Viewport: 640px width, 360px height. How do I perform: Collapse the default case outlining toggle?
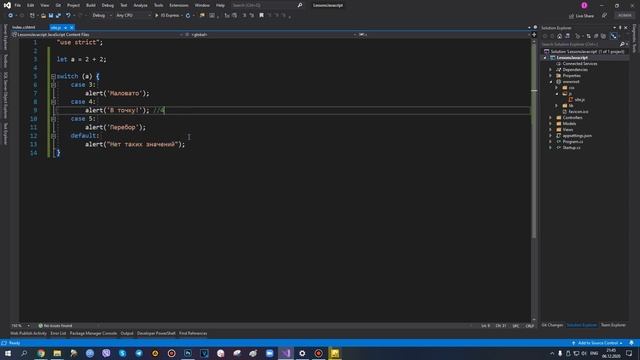pos(53,136)
